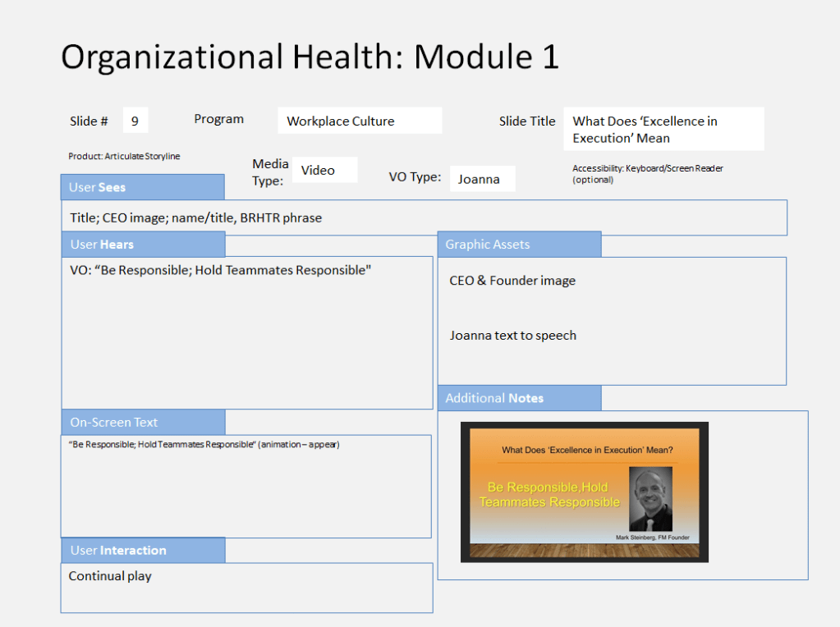The height and width of the screenshot is (627, 840).
Task: Select the Program field 'Workplace Culture'
Action: tap(360, 121)
